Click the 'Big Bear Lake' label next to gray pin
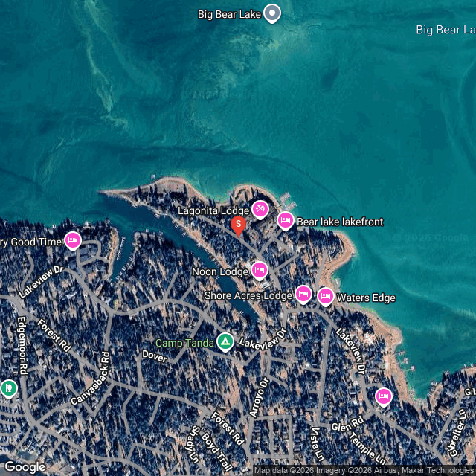This screenshot has height=476, width=476. pos(229,14)
